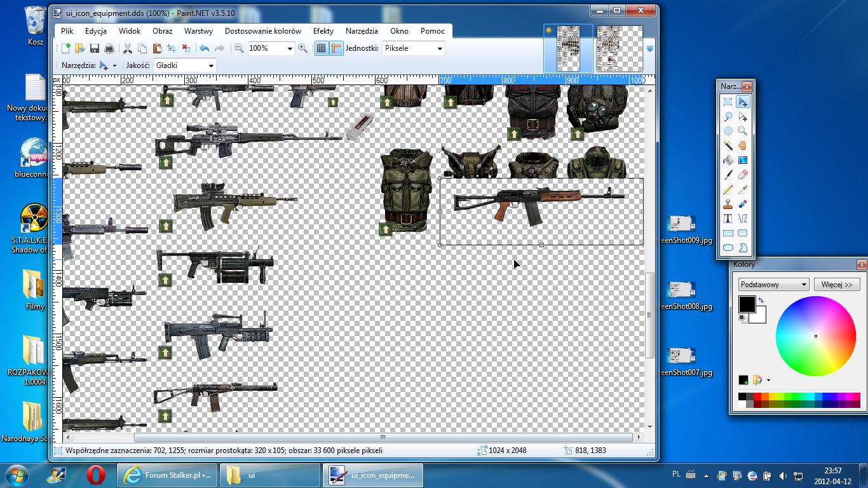Select the Pan hand tool
This screenshot has height=488, width=868.
[x=742, y=146]
